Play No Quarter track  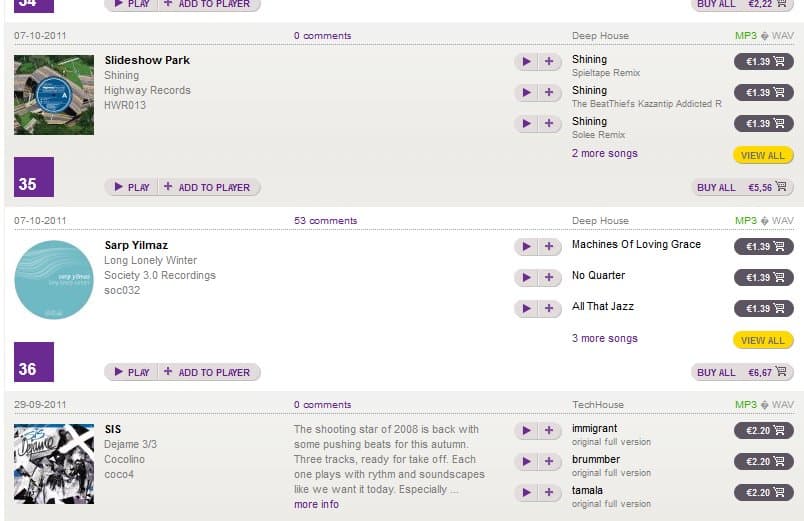[526, 277]
